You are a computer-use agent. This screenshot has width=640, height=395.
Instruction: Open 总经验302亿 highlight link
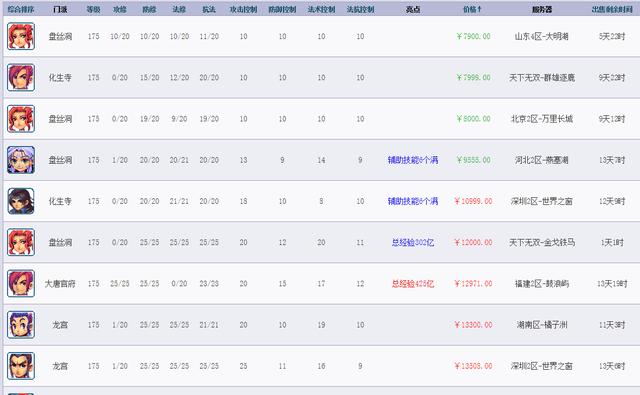(413, 242)
